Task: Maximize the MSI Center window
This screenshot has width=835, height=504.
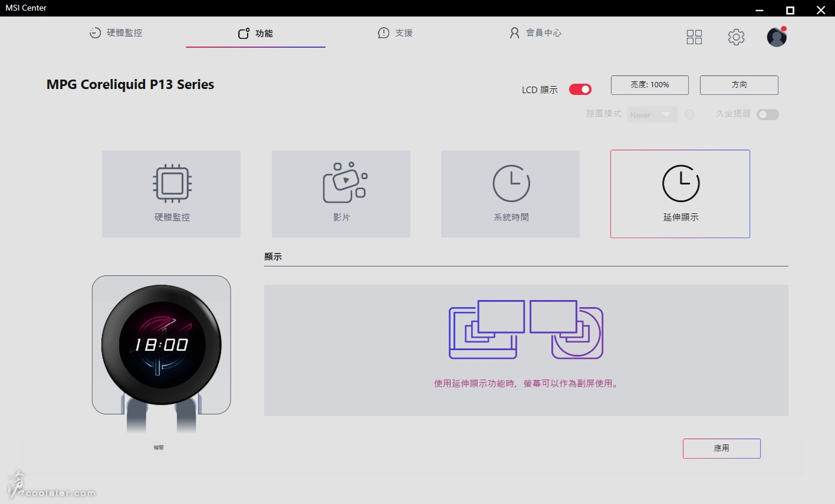Action: click(x=790, y=10)
